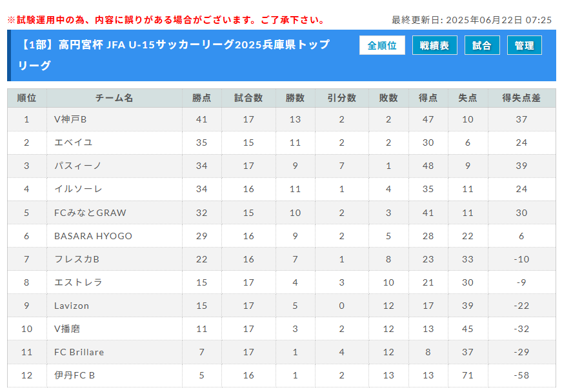Screen dimensions: 562x392
Task: Click the チーム名 column header
Action: point(114,98)
